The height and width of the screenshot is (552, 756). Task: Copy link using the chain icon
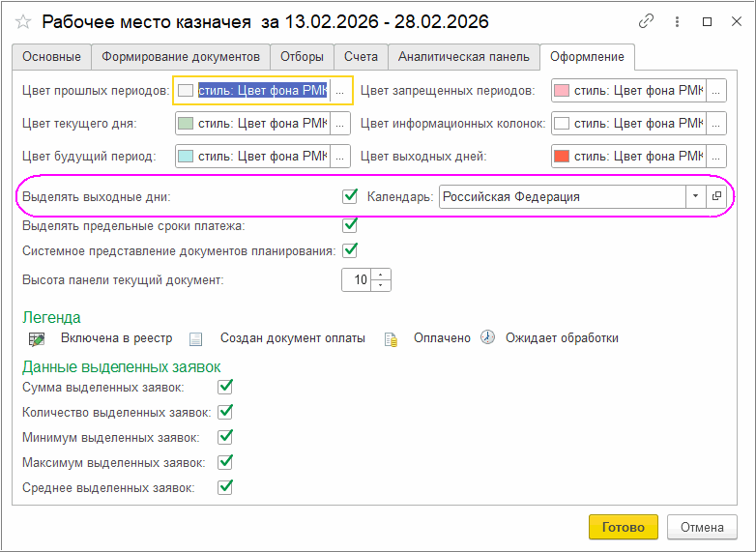coord(647,21)
